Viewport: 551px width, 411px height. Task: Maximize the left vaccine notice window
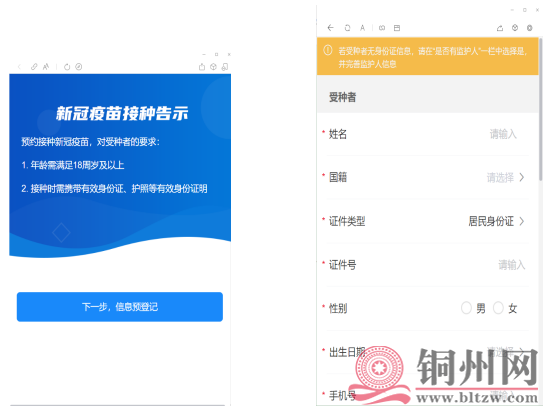[216, 54]
